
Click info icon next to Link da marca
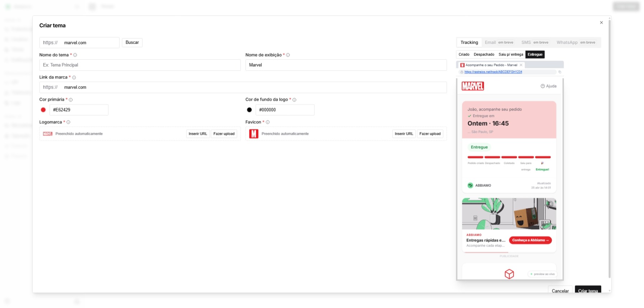[74, 78]
